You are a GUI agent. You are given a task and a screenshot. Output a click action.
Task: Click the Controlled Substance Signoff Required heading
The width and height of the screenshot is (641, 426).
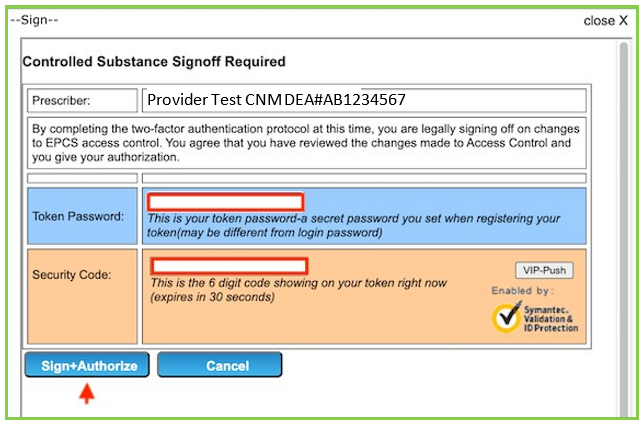click(x=154, y=62)
